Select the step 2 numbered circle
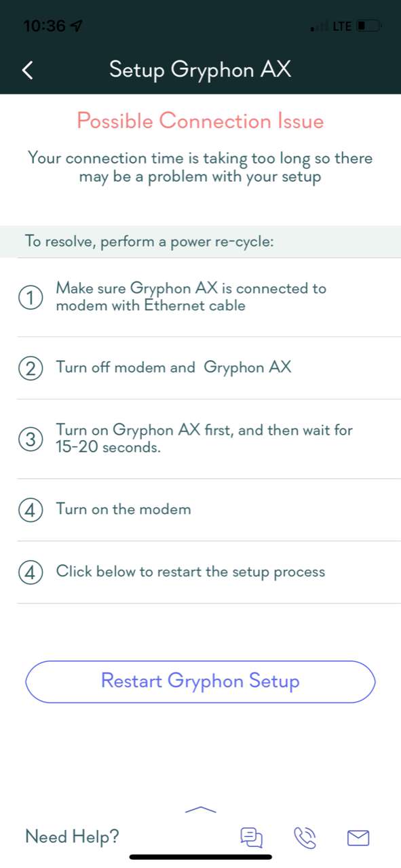This screenshot has width=401, height=868. click(x=31, y=368)
